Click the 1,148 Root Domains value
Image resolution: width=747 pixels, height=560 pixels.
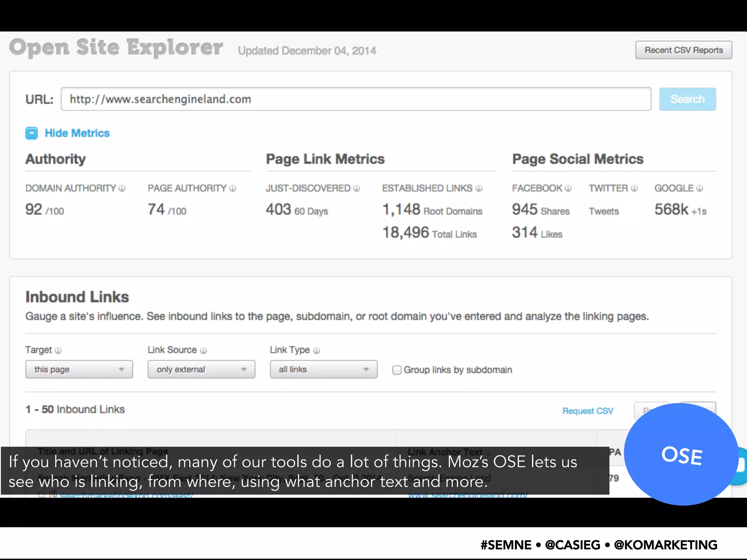click(x=432, y=210)
